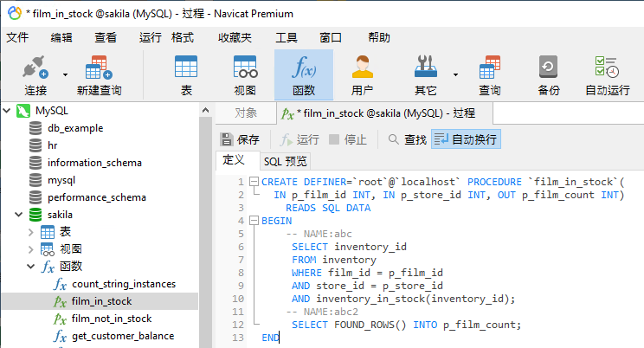Select film_in_stock in the tree
This screenshot has width=644, height=348.
point(101,301)
